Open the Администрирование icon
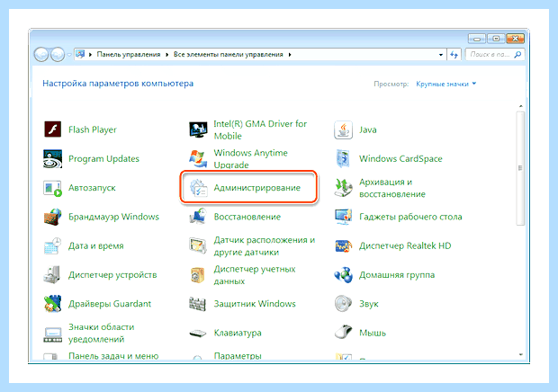Viewport: 558px width, 392px height. (x=198, y=188)
